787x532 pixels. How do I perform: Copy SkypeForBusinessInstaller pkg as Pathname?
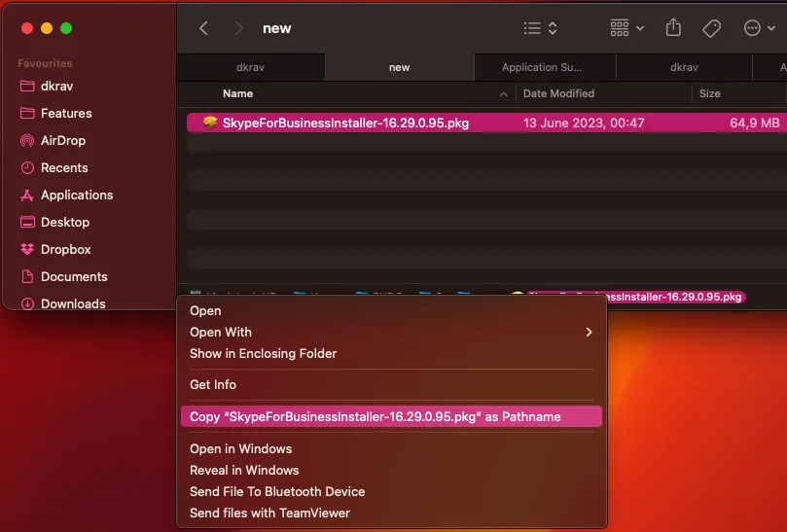point(391,416)
